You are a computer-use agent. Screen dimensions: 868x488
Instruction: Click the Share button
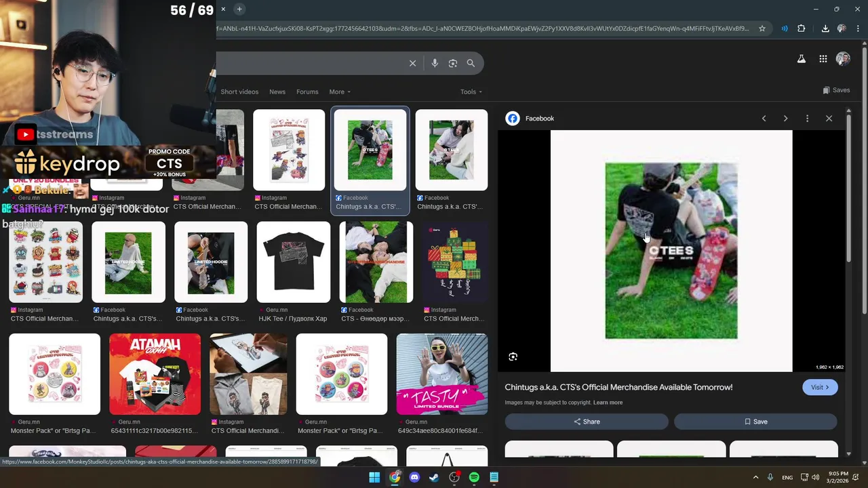coord(587,422)
